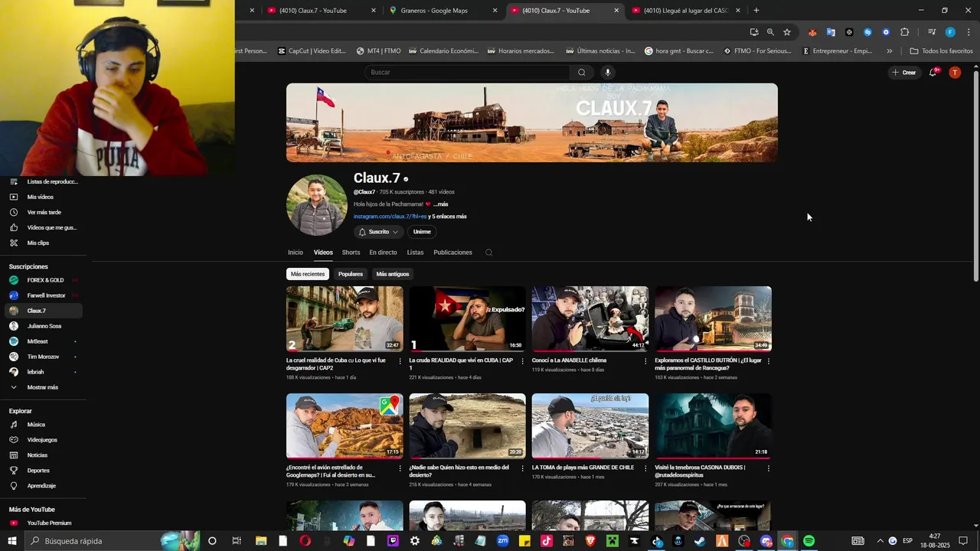Open y 5 enlaces más link
Image resolution: width=980 pixels, height=551 pixels.
tap(447, 217)
